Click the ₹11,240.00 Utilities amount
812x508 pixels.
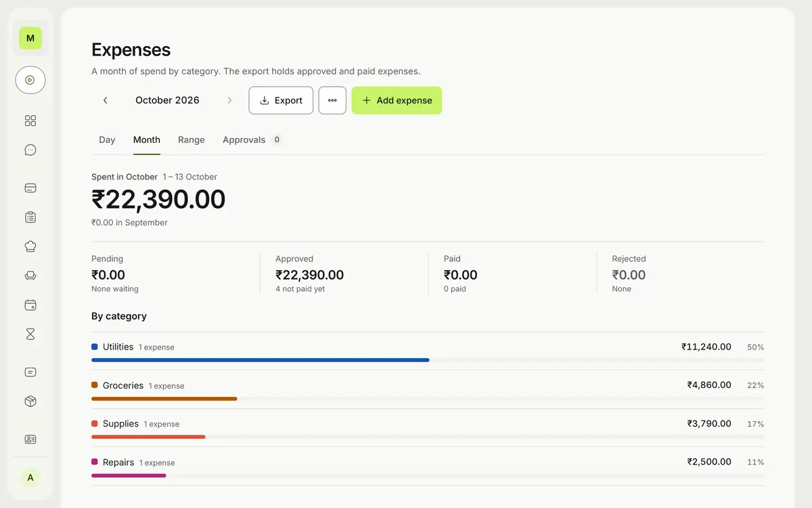click(x=706, y=347)
